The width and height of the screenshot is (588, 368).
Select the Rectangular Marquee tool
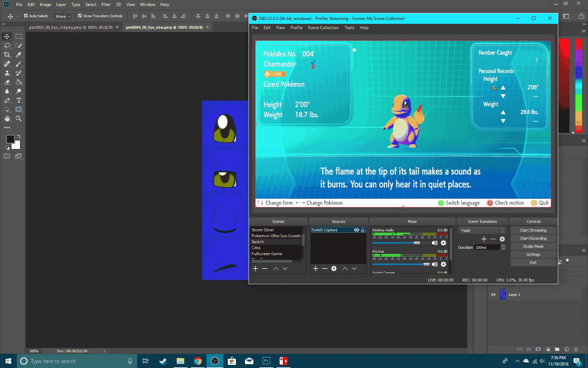(x=19, y=36)
